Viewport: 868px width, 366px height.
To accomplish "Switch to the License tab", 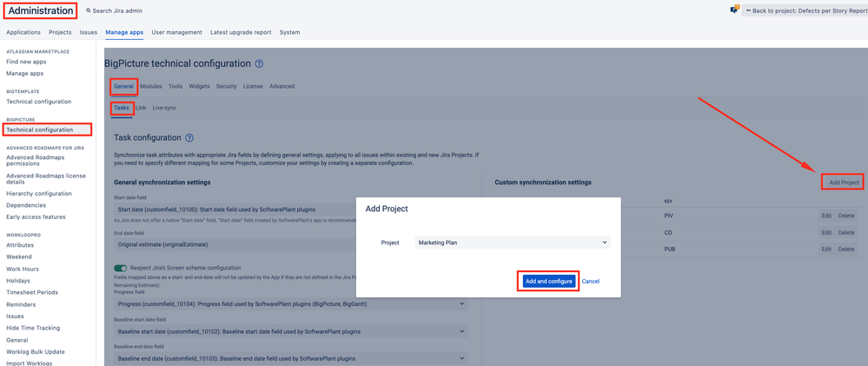I will (253, 86).
